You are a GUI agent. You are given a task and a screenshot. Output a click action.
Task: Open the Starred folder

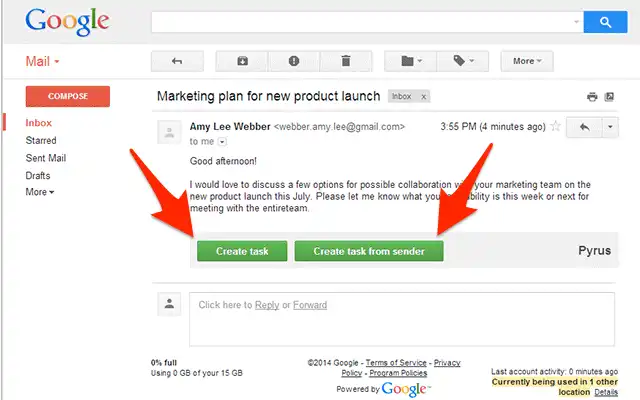(x=41, y=140)
